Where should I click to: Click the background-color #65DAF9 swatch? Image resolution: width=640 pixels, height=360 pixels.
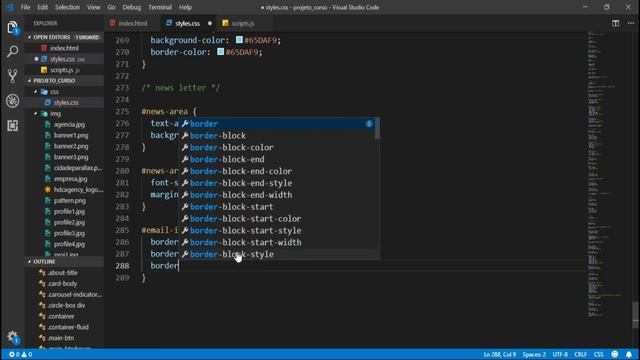(x=239, y=40)
